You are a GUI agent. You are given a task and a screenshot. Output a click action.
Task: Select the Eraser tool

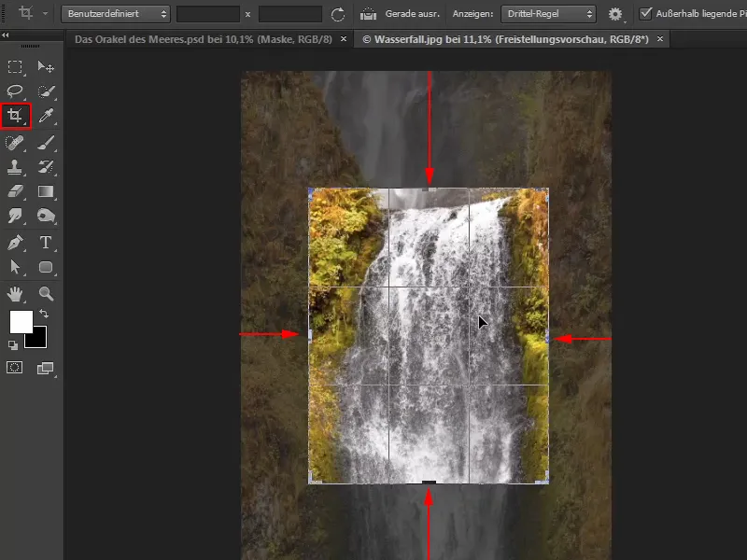coord(15,191)
